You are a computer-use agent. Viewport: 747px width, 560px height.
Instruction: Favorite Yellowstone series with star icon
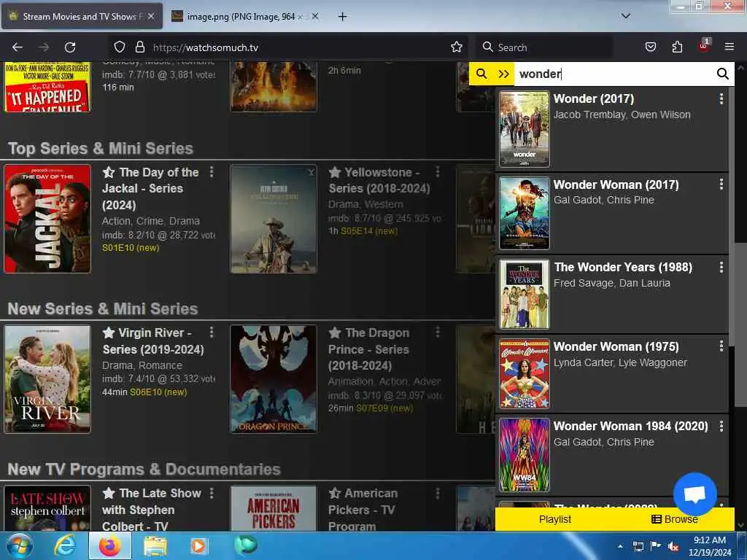pos(335,172)
